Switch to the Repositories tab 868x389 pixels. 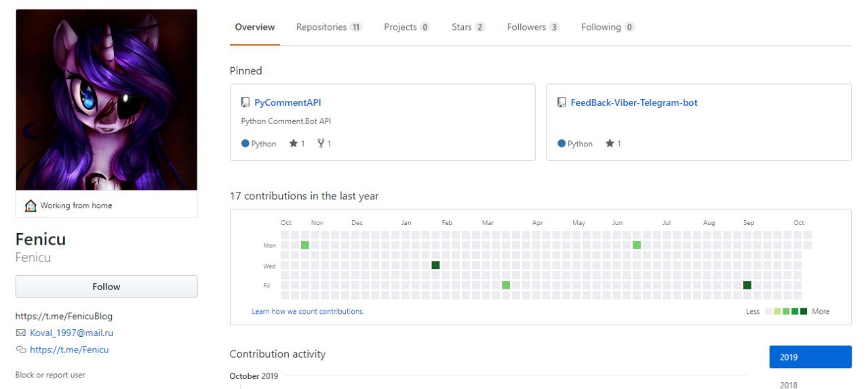coord(329,27)
